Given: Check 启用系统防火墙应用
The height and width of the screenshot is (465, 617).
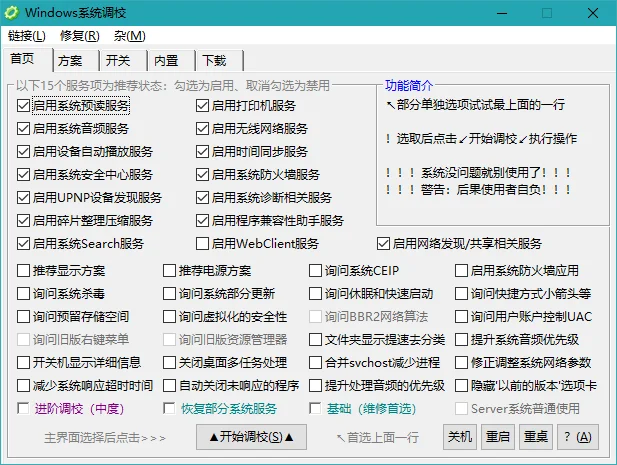Looking at the screenshot, I should pyautogui.click(x=462, y=271).
